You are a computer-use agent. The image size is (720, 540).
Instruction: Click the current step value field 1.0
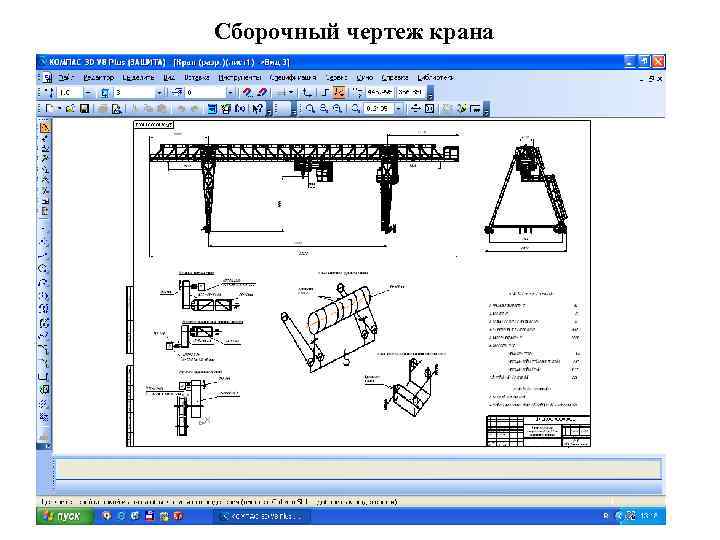[70, 92]
